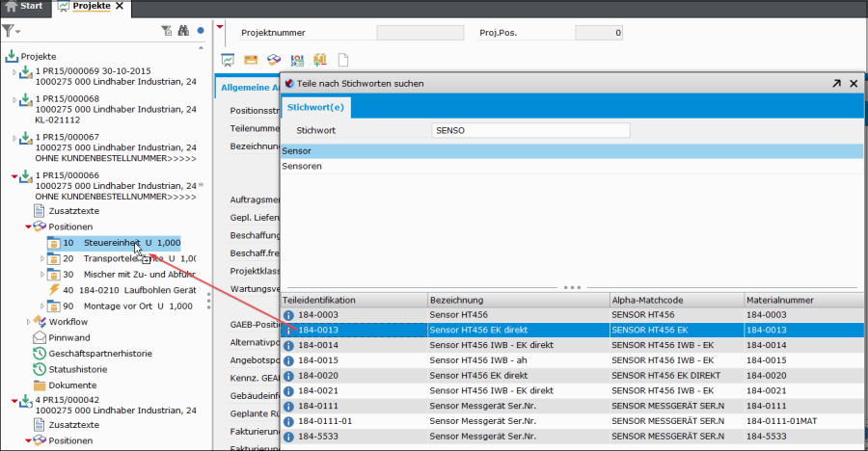This screenshot has width=868, height=451.
Task: Expand the Workflow node
Action: pos(29,322)
